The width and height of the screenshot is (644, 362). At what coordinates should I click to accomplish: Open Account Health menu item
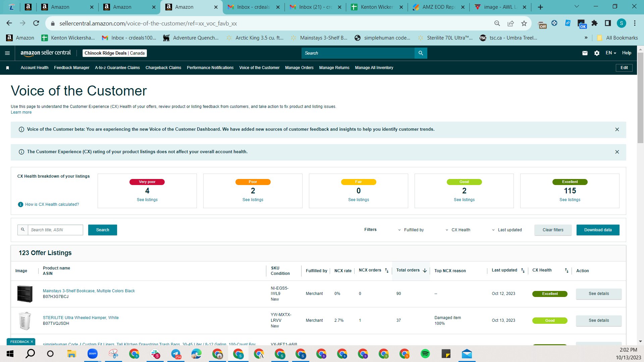point(35,68)
